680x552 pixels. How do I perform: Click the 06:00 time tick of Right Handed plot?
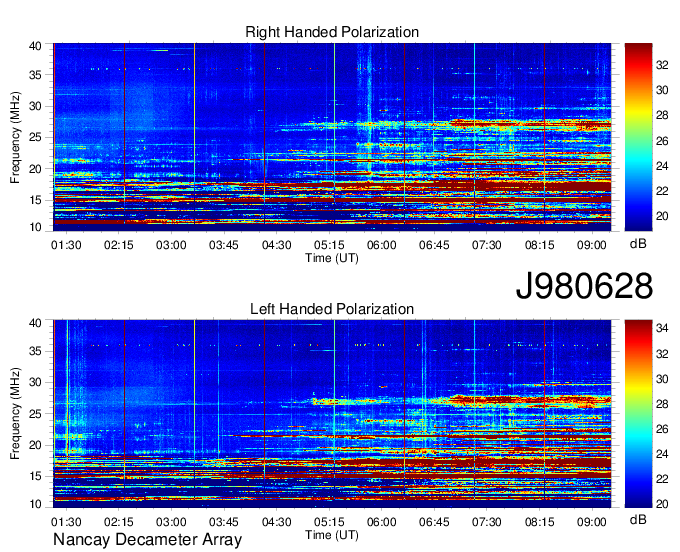[x=382, y=245]
